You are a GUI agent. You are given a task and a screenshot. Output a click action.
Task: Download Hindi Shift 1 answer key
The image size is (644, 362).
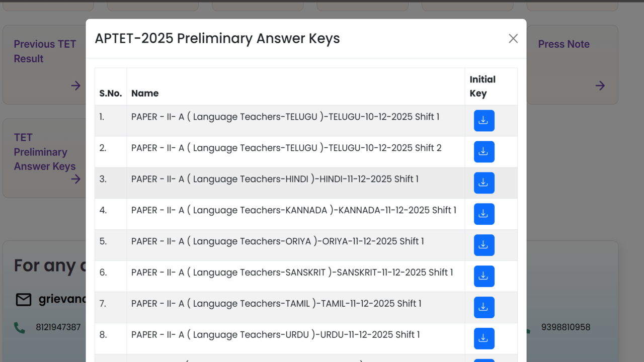click(x=484, y=183)
